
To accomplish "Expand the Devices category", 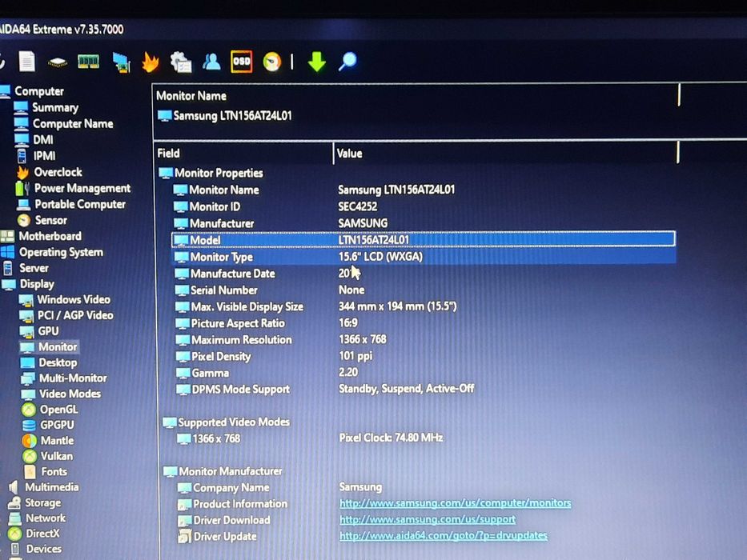I will coord(36,549).
